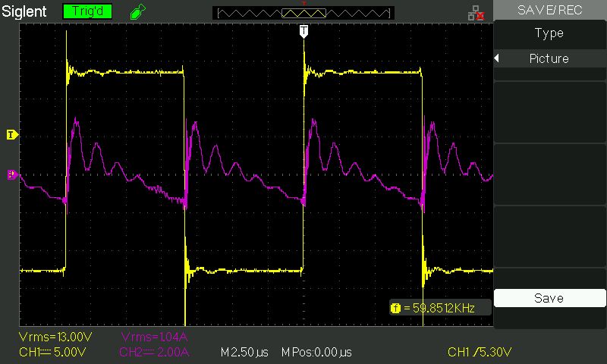Click the waveform memory position overview bar
The image size is (607, 364).
coord(303,13)
